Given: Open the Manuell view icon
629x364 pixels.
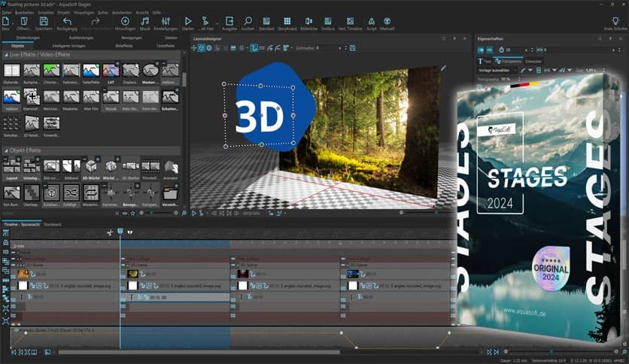Looking at the screenshot, I should point(387,21).
